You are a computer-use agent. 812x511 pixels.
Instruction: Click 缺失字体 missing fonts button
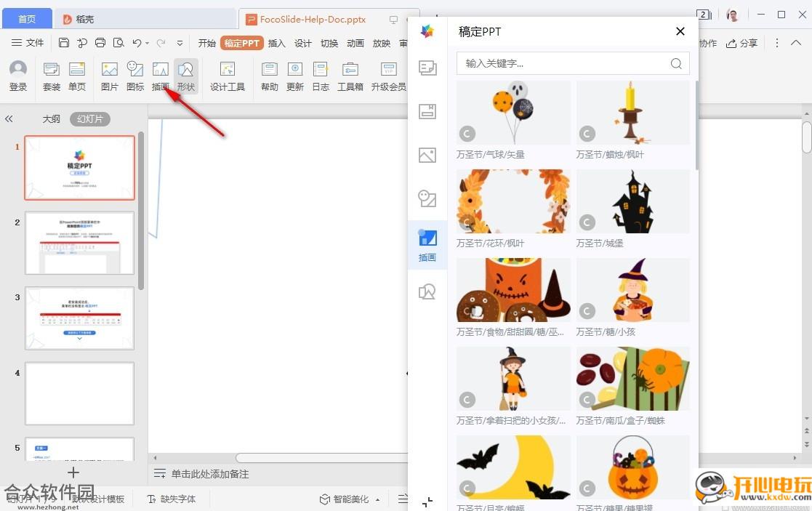click(x=172, y=499)
